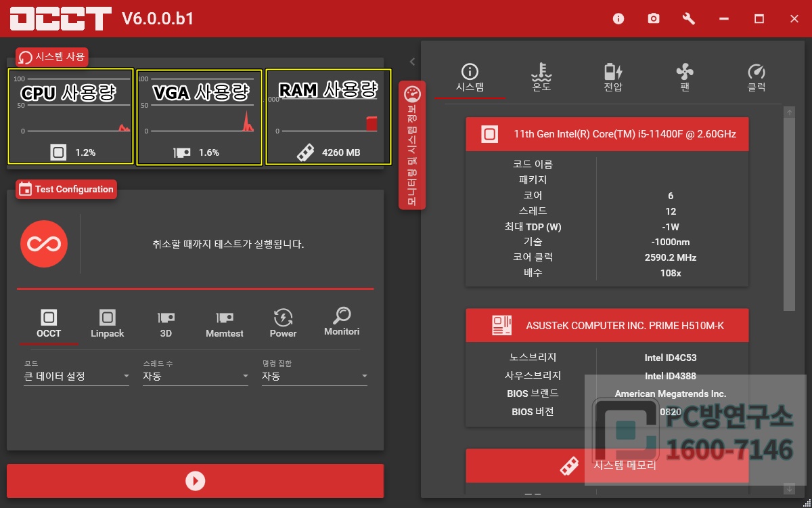Image resolution: width=812 pixels, height=508 pixels.
Task: Select the Linpack test type
Action: [107, 324]
